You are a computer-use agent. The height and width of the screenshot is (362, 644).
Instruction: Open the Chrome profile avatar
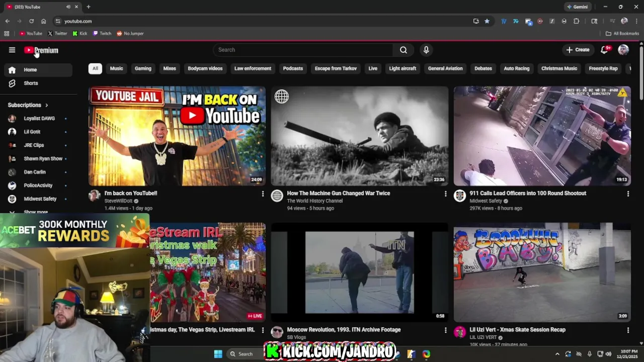[x=624, y=21]
